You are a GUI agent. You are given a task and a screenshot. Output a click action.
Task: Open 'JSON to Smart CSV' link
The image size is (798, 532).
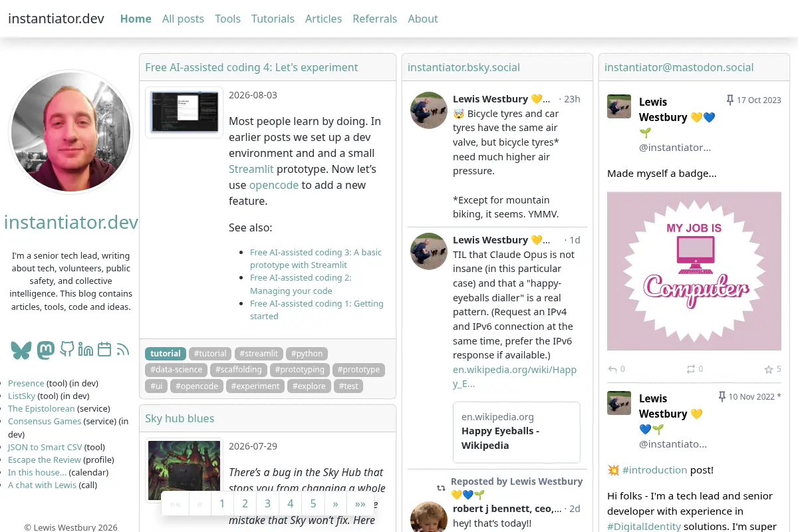(x=45, y=447)
